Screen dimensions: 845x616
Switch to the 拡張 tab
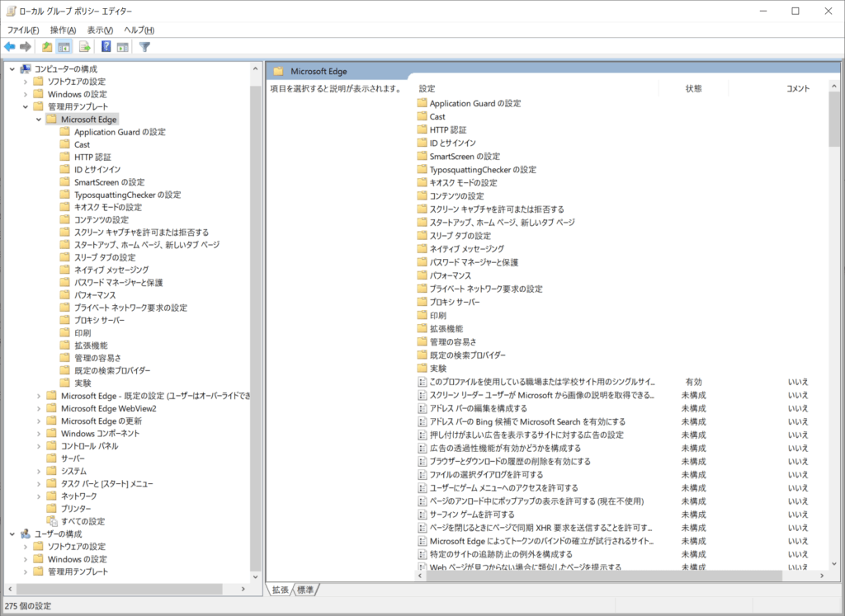tap(281, 590)
